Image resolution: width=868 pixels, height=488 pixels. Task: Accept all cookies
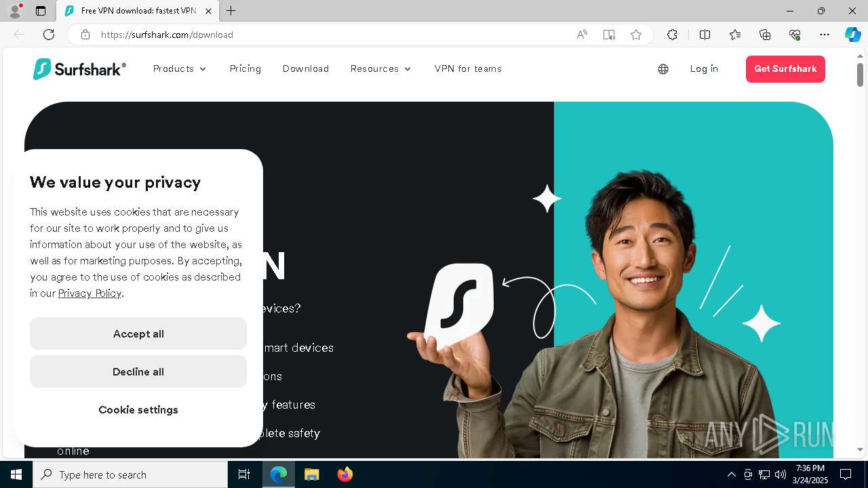[138, 333]
